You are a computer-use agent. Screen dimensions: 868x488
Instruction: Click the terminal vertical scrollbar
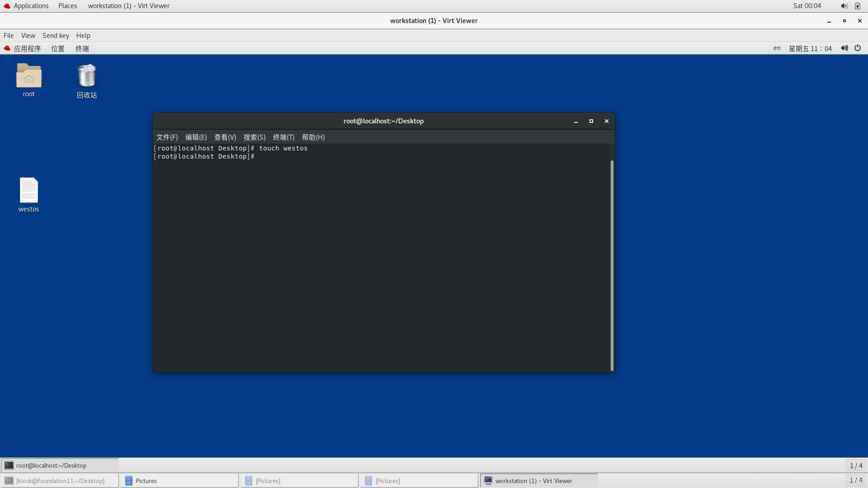click(612, 264)
